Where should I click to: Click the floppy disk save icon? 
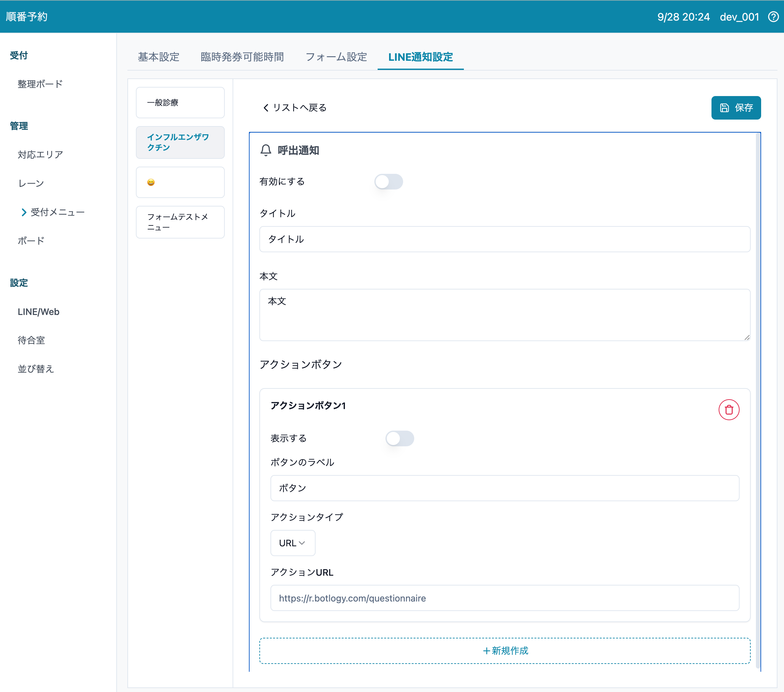click(724, 108)
